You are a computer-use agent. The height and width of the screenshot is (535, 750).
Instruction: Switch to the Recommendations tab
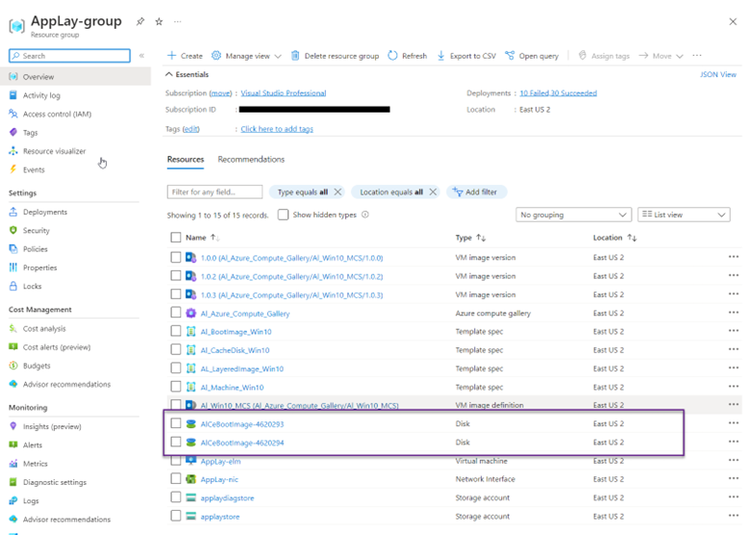coord(251,159)
